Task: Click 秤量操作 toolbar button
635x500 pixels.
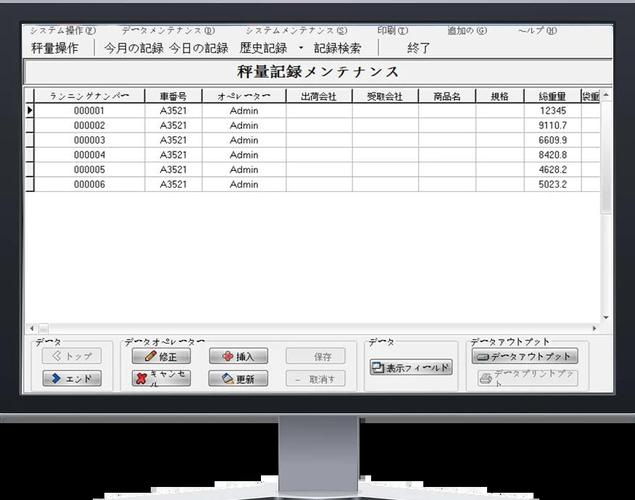Action: [x=55, y=48]
